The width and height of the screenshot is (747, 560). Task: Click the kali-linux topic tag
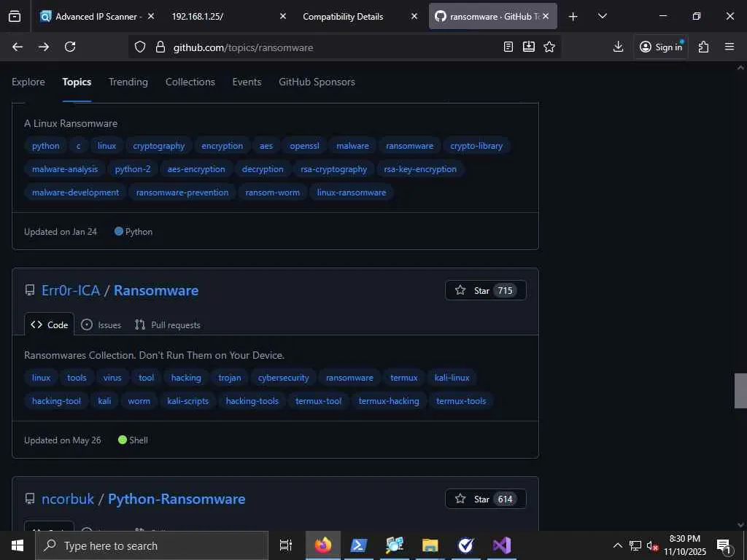(452, 378)
